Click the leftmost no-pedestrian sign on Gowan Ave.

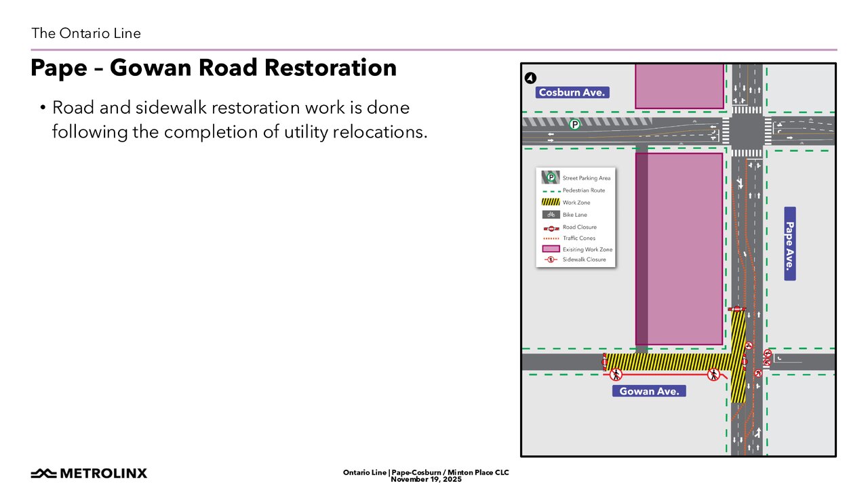616,374
